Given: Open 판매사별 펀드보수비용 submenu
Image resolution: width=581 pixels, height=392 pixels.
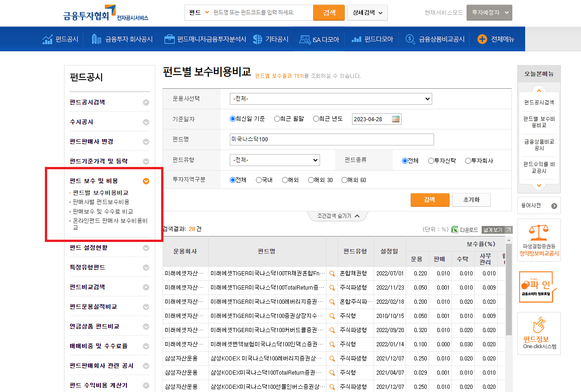Looking at the screenshot, I should click(101, 202).
